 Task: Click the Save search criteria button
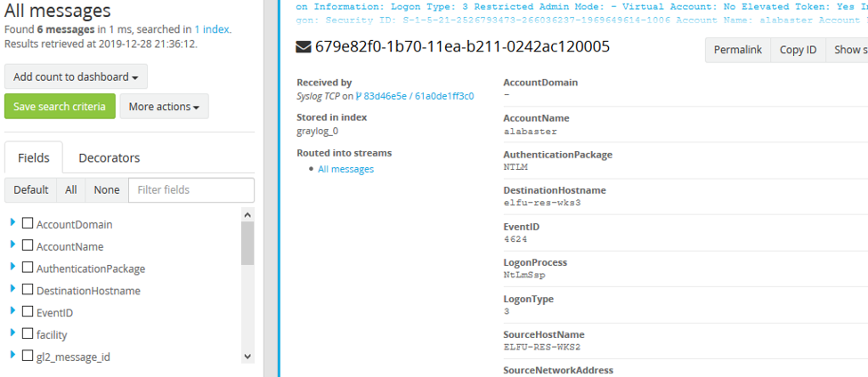tap(60, 107)
